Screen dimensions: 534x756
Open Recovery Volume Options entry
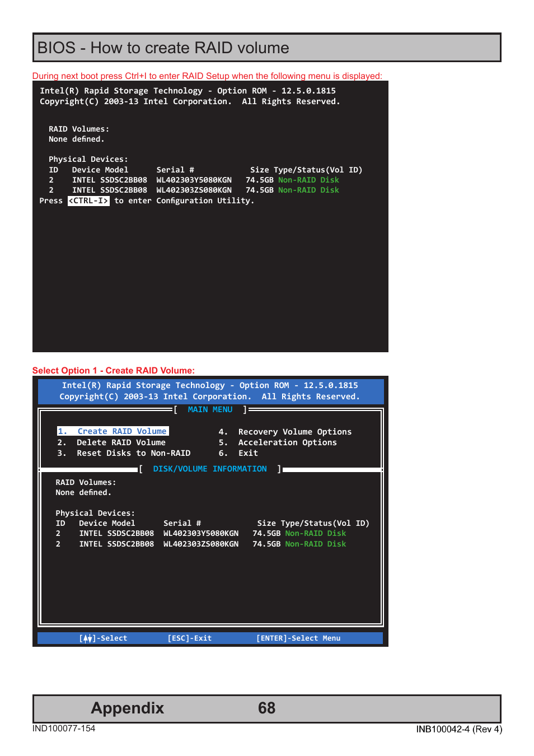click(x=285, y=432)
